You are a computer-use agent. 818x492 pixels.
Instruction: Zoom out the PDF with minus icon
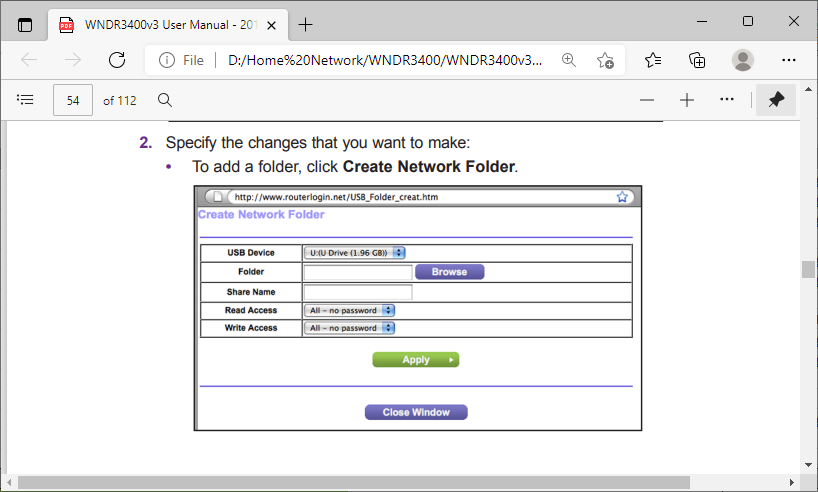point(647,100)
